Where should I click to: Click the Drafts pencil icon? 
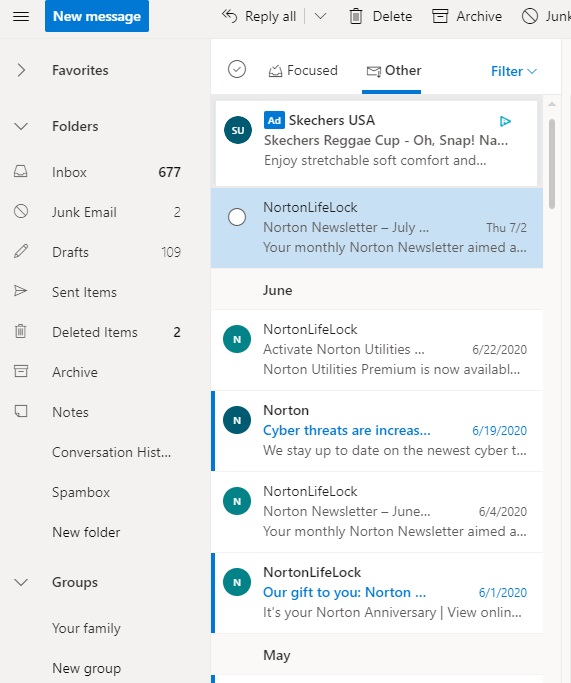click(x=20, y=252)
